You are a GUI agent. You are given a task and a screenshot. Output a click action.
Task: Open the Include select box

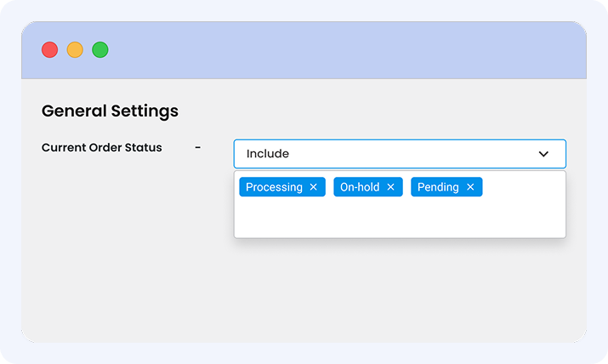[x=400, y=154]
